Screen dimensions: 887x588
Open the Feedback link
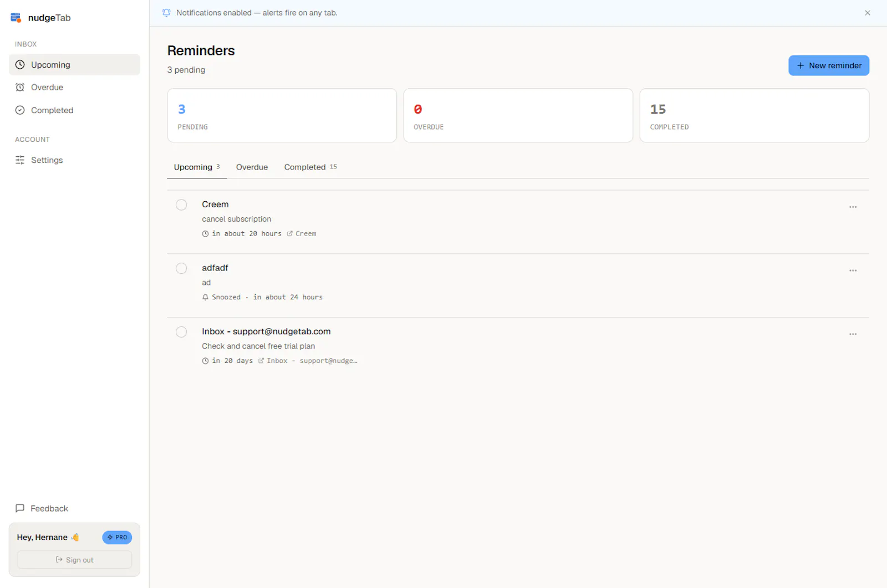(x=42, y=508)
